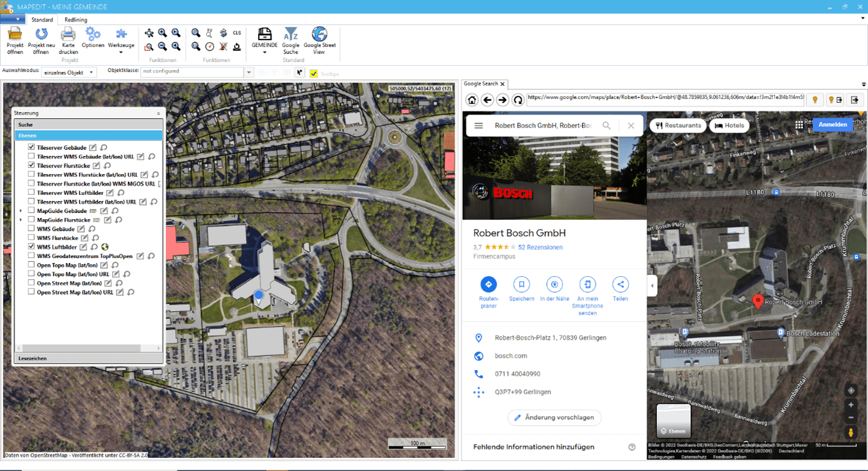The image size is (868, 471).
Task: Refresh the WMS Luftbilder layer
Action: tap(94, 247)
